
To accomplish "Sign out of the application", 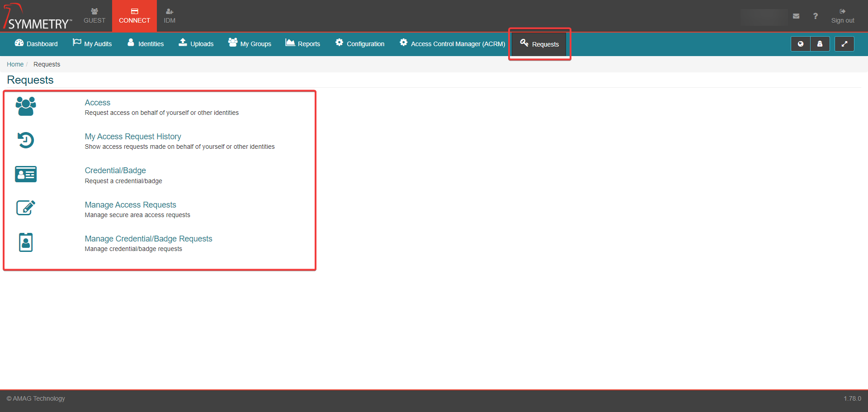I will tap(843, 16).
